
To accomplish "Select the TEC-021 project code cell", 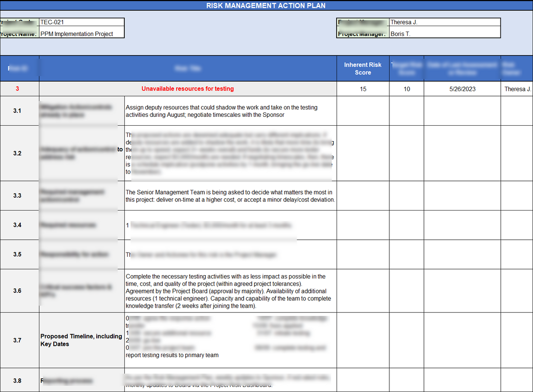I will tap(81, 22).
